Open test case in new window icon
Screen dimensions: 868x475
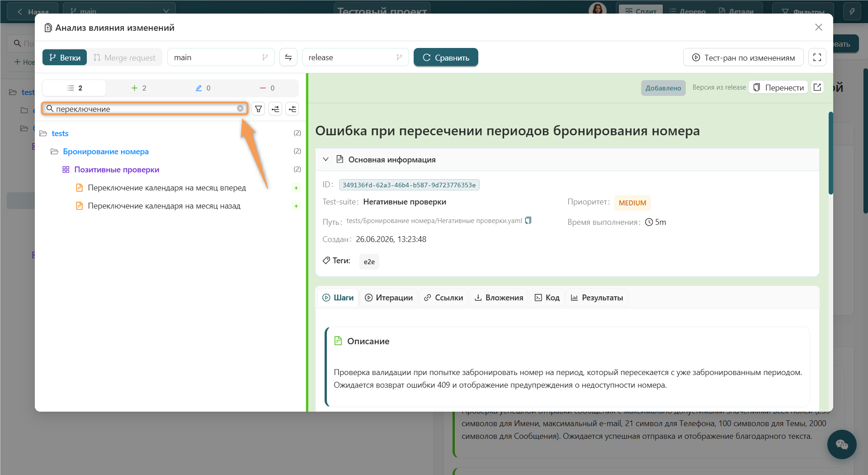(x=817, y=87)
